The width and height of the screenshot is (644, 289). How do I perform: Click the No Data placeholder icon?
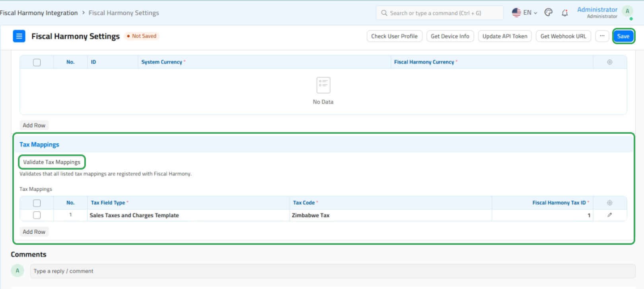[x=323, y=85]
